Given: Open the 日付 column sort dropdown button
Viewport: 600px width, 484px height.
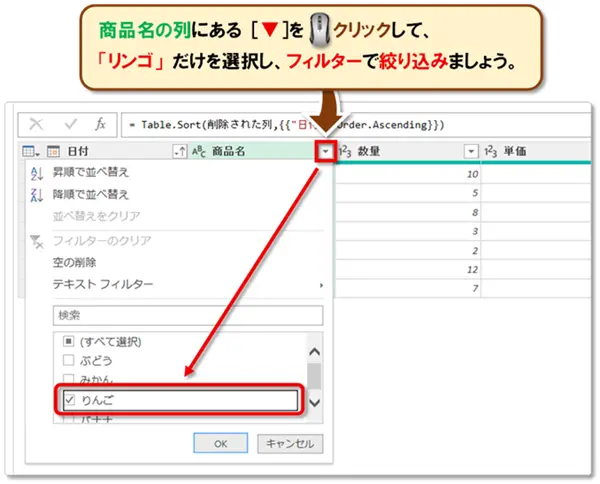Looking at the screenshot, I should coord(180,152).
